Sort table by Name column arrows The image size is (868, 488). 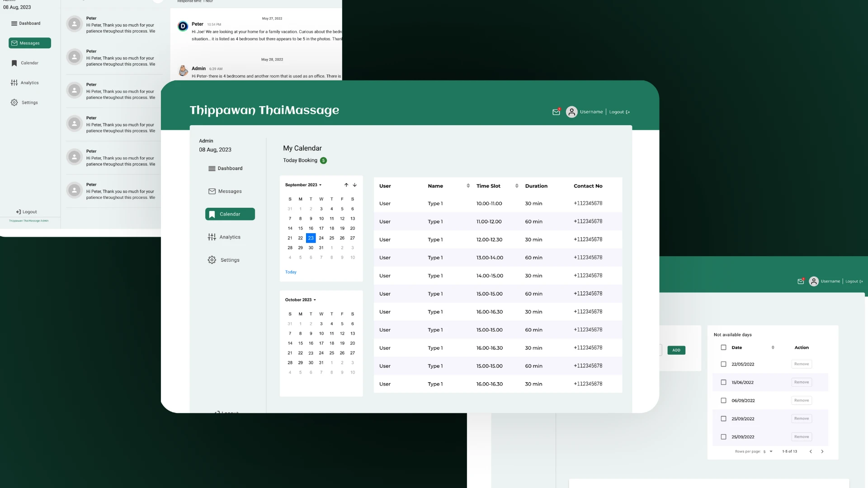(x=468, y=186)
